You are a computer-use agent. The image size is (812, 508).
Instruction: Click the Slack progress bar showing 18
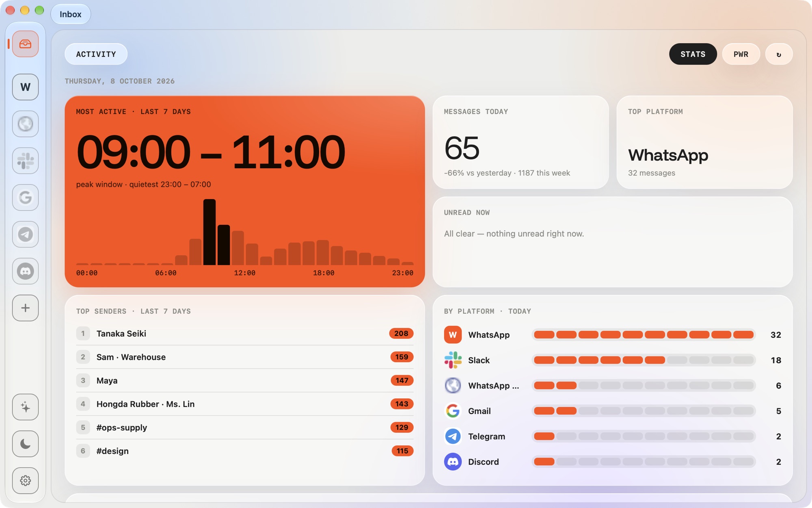click(x=644, y=360)
